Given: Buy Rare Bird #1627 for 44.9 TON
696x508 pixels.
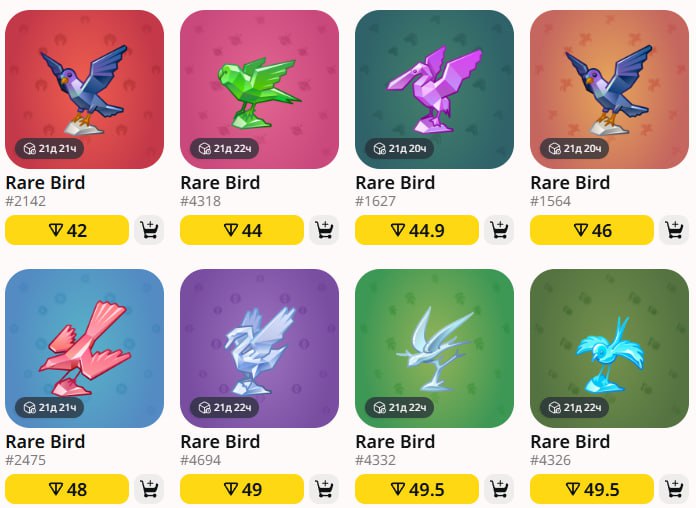Looking at the screenshot, I should (417, 230).
